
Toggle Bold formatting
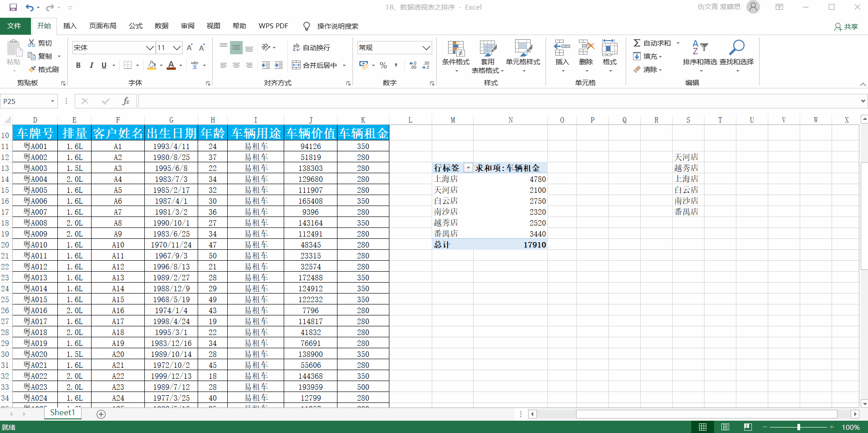coord(78,65)
